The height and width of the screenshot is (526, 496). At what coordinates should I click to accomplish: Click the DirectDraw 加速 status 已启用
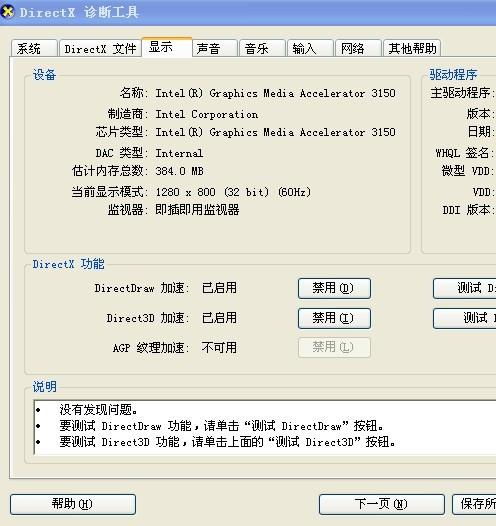[x=219, y=288]
